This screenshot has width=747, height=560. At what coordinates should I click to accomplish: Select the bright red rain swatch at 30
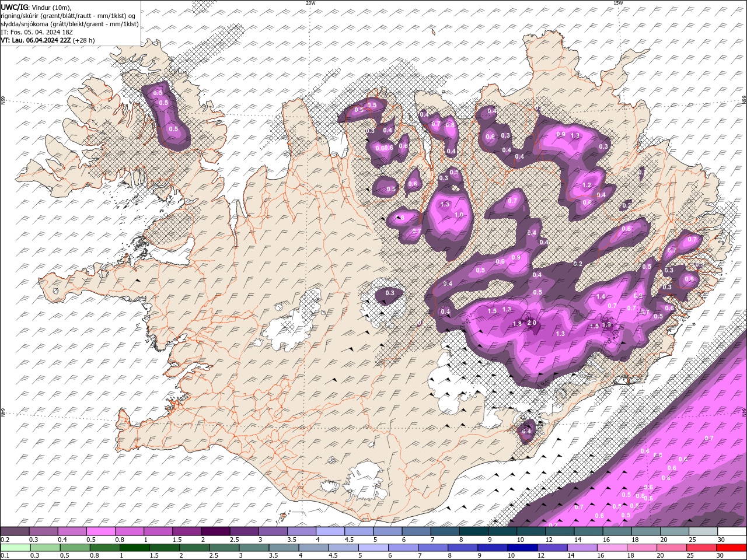[x=731, y=548]
